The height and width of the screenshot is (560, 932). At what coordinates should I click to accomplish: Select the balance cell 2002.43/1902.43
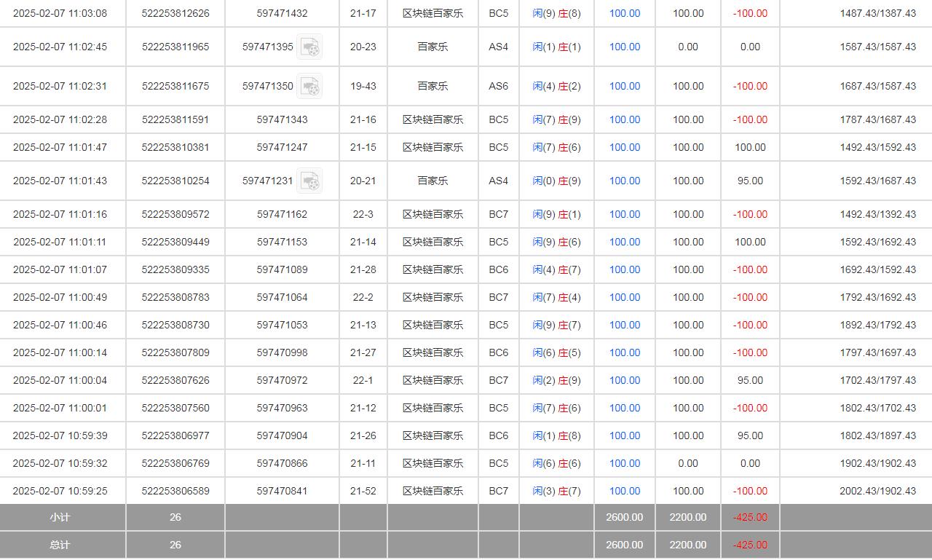[x=877, y=491]
